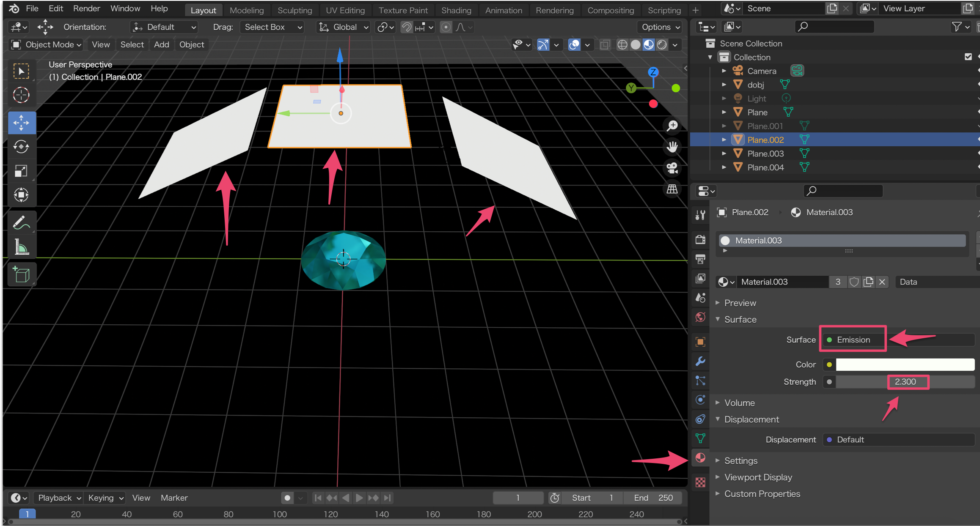Screen dimensions: 980x526
Task: Open Modifier properties wrench tab
Action: coord(700,361)
